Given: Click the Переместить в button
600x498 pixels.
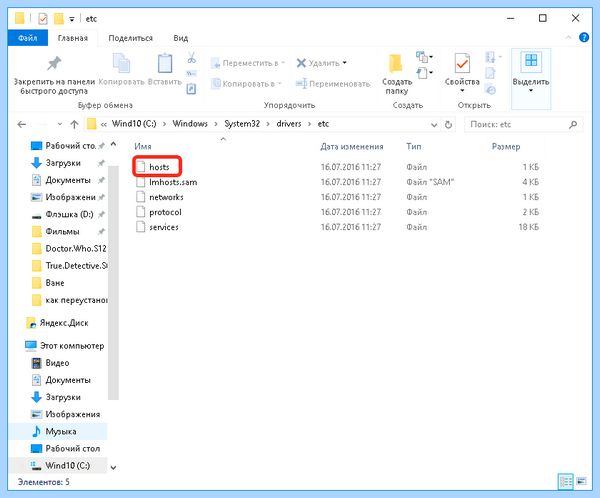Looking at the screenshot, I should coord(248,63).
